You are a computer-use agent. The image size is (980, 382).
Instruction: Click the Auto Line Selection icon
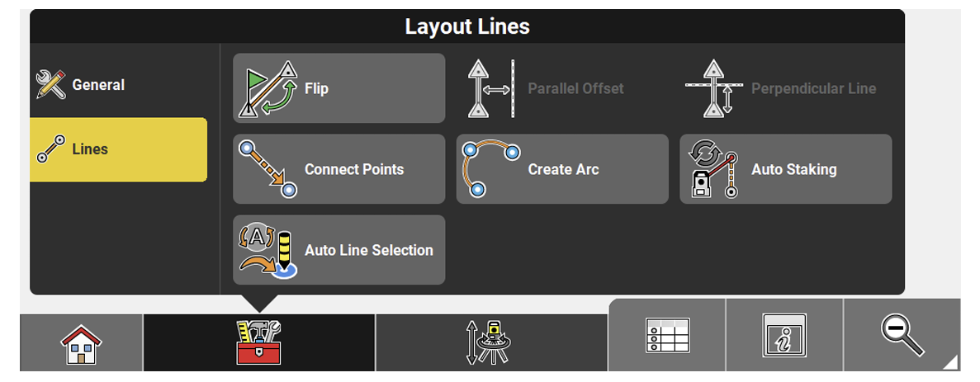[267, 250]
